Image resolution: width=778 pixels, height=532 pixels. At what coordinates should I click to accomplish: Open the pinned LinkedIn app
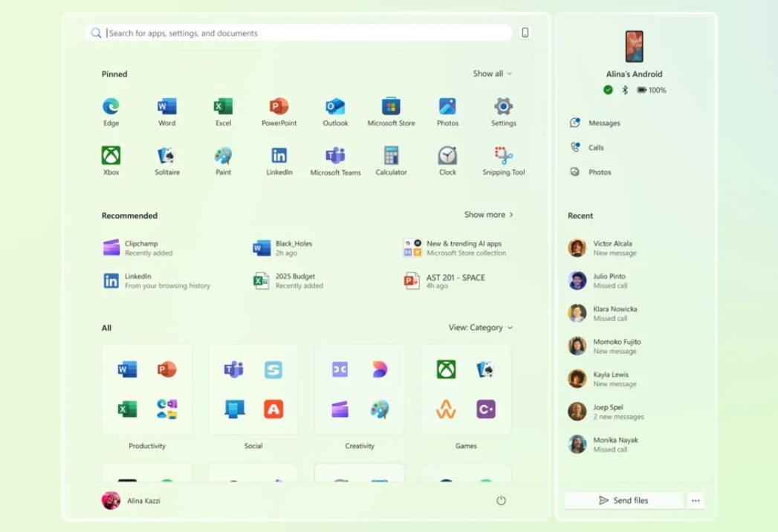[x=279, y=161]
